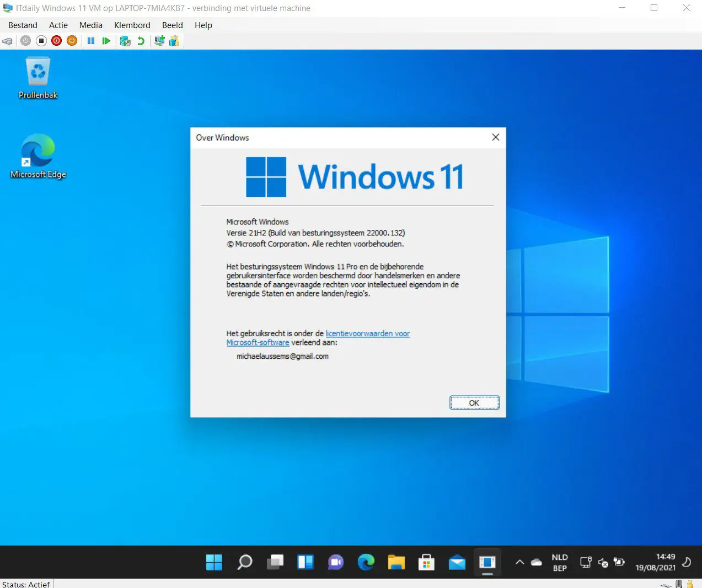The width and height of the screenshot is (702, 588).
Task: Click the Microsoft Windows text line
Action: click(258, 222)
